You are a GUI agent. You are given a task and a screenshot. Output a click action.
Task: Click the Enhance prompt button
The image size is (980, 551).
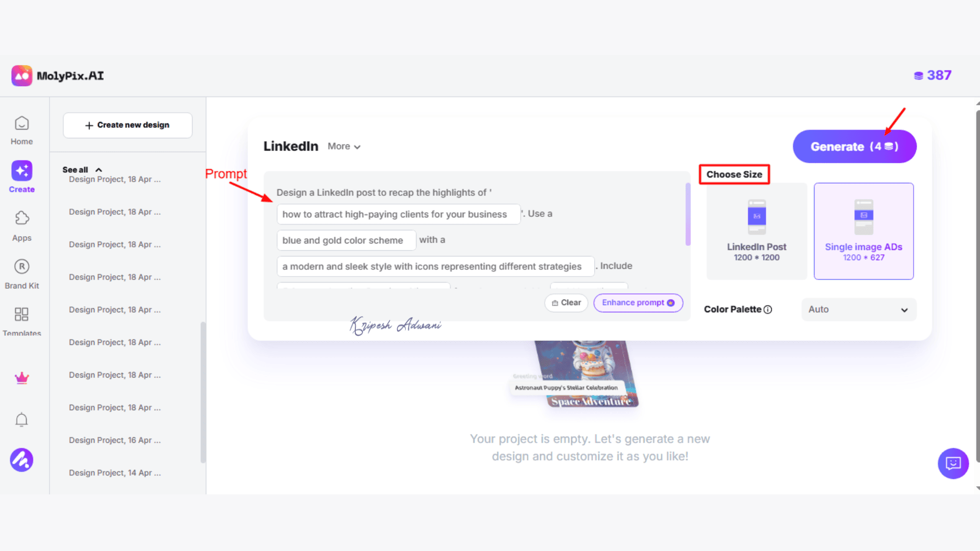point(638,303)
